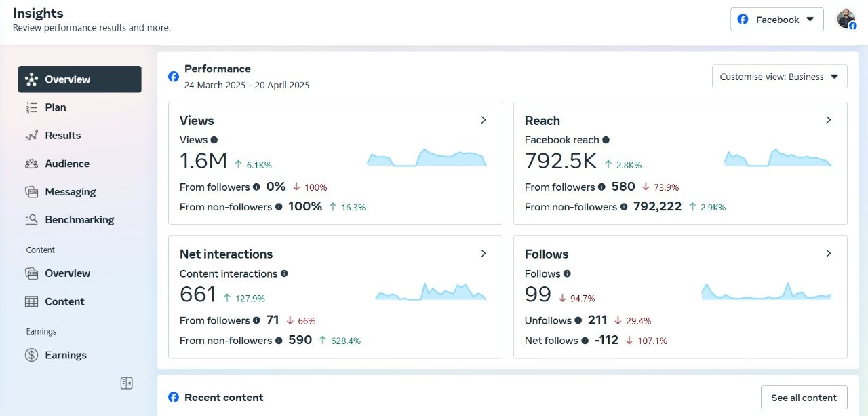
Task: Click the Views sparkline chart
Action: (x=427, y=157)
